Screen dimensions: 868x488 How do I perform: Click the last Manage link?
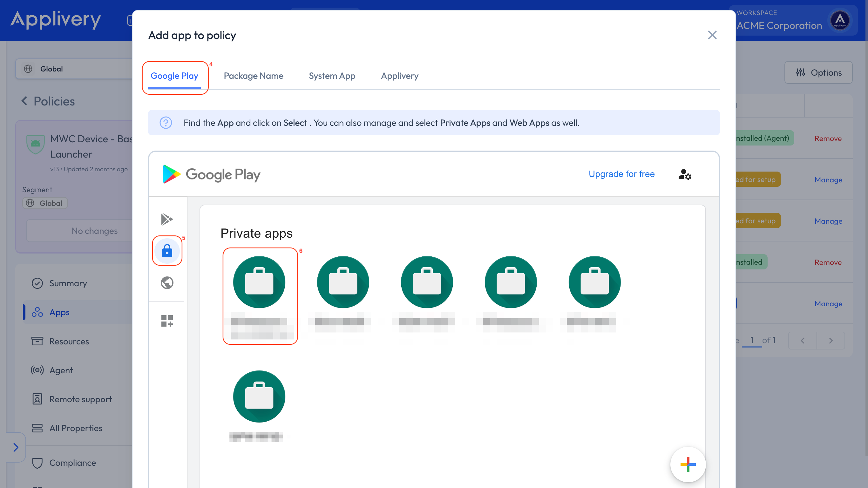[828, 304]
